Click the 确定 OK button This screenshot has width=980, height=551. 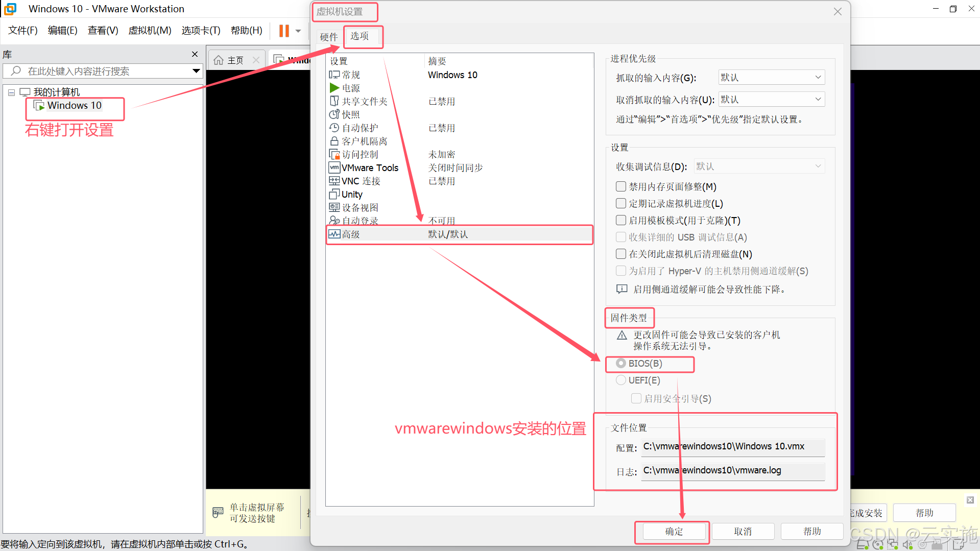(x=674, y=532)
